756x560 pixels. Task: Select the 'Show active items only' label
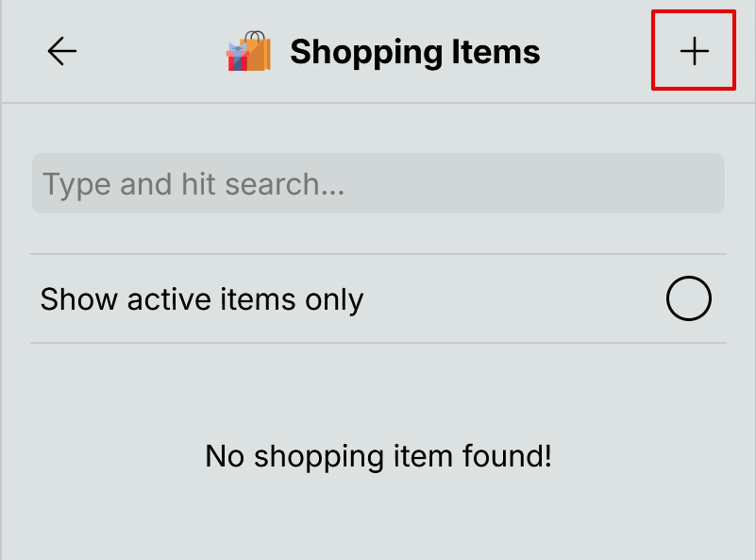click(x=202, y=299)
